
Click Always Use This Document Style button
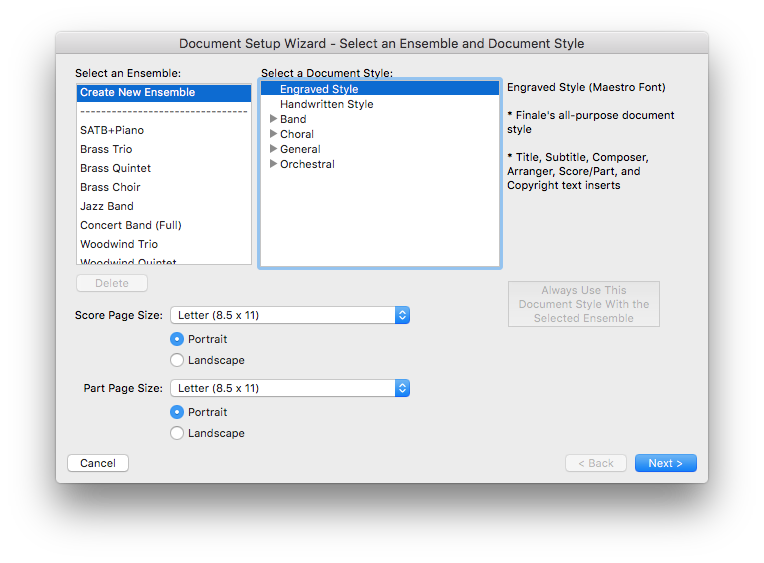tap(584, 304)
